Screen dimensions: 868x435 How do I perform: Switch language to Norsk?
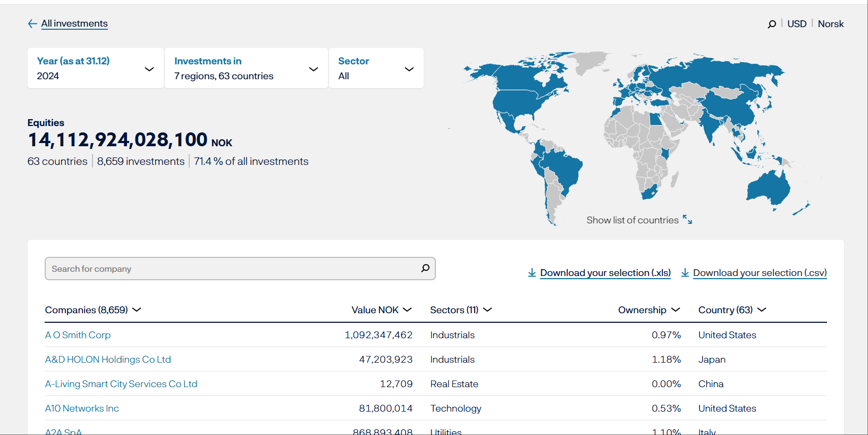(x=830, y=24)
